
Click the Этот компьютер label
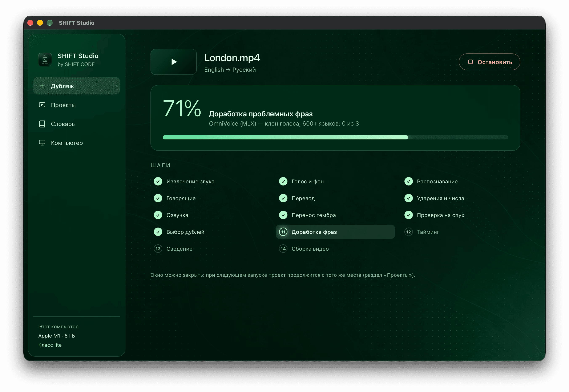(58, 327)
